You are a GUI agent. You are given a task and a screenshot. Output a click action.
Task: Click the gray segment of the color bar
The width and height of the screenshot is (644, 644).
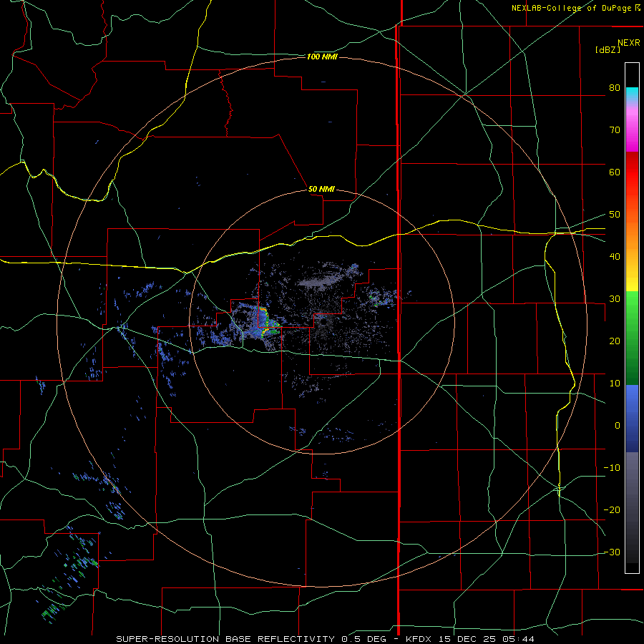tap(632, 507)
